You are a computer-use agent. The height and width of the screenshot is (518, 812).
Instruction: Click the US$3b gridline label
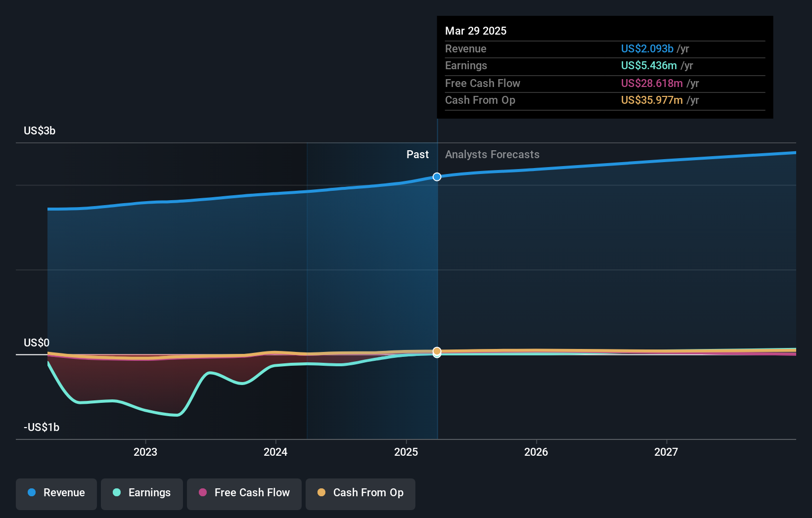[39, 130]
